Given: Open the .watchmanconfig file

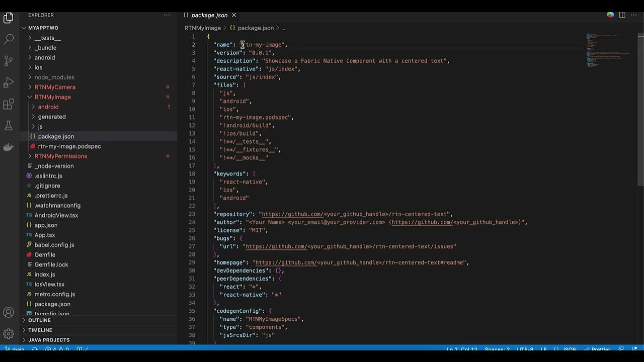Looking at the screenshot, I should 57,205.
